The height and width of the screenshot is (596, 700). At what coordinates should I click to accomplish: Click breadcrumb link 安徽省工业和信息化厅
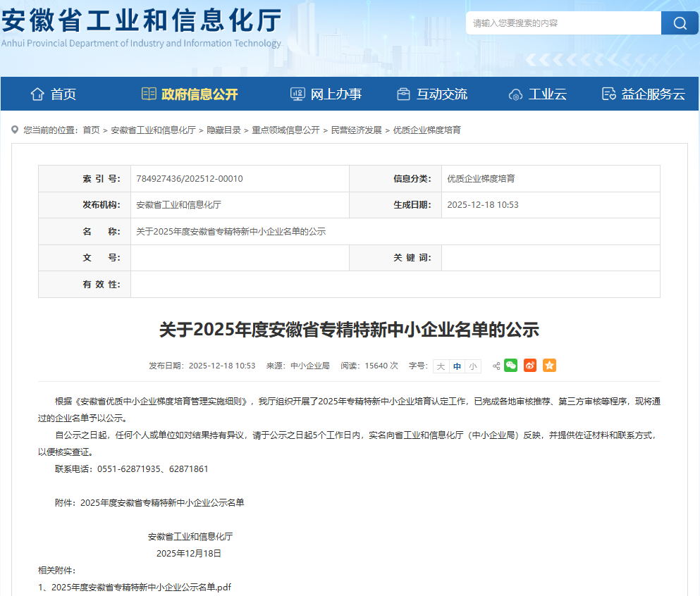153,130
